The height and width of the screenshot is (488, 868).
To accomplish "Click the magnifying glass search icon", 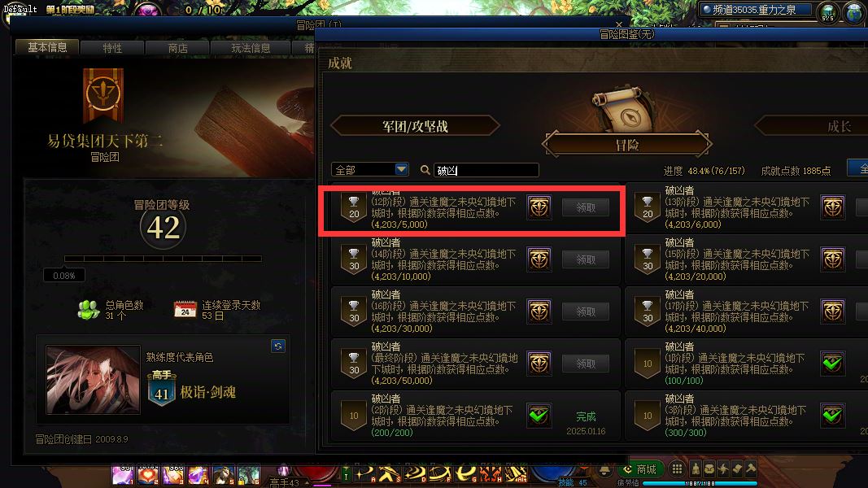I will [x=425, y=170].
